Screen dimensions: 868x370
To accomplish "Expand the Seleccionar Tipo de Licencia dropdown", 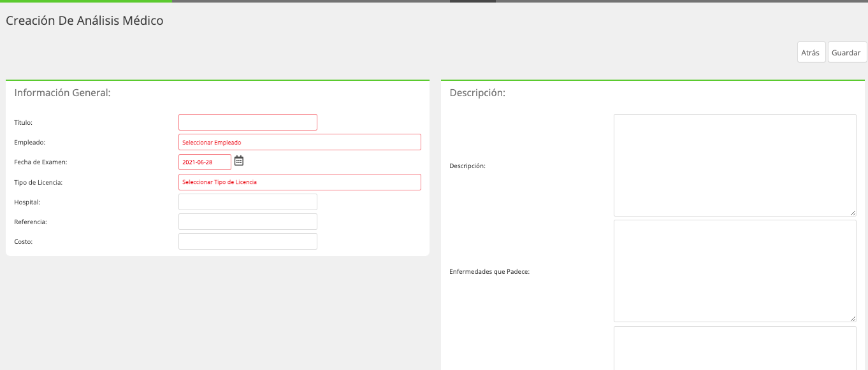I will coord(300,182).
